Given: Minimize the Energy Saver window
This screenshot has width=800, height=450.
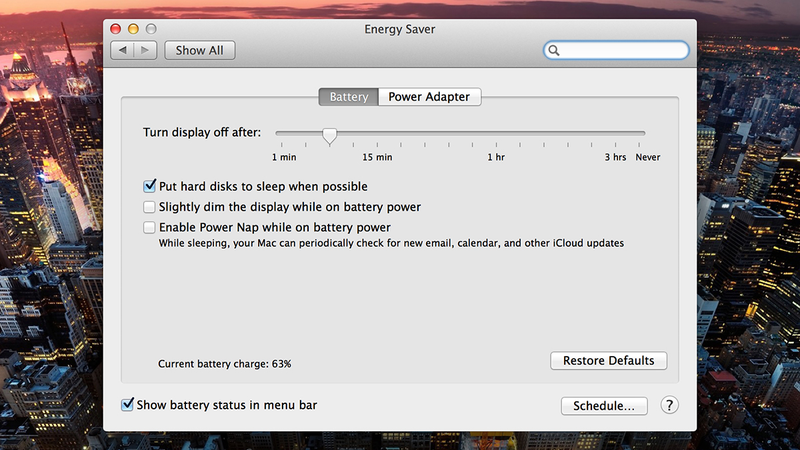Looking at the screenshot, I should (x=133, y=29).
